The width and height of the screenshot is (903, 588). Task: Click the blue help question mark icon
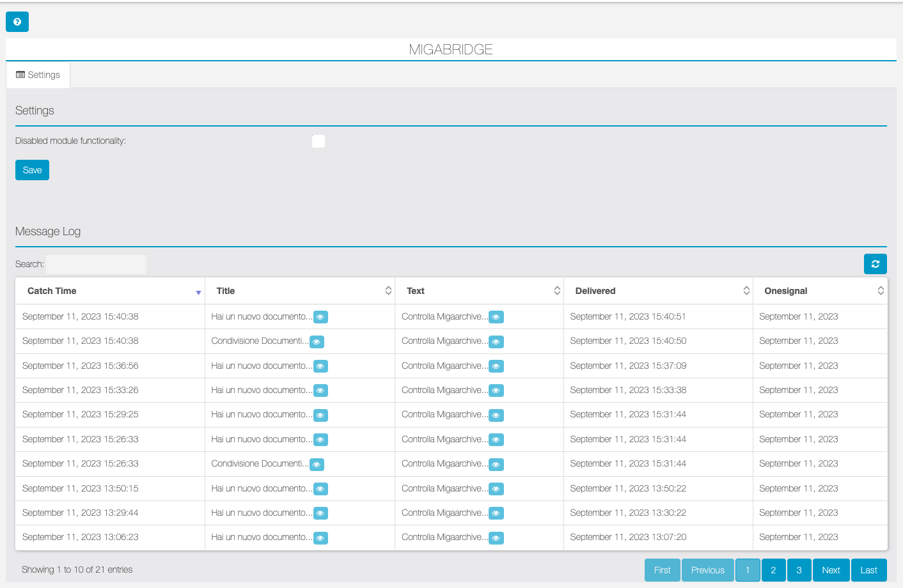[x=17, y=22]
